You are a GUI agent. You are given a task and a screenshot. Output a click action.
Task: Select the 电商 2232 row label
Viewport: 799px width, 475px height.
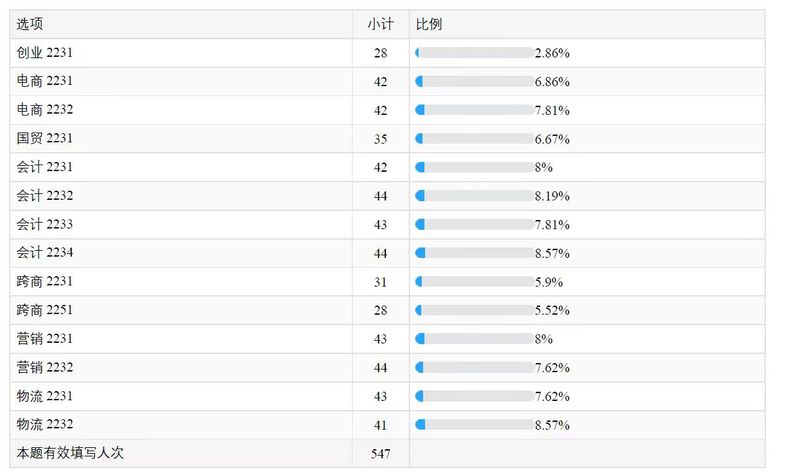pyautogui.click(x=45, y=110)
